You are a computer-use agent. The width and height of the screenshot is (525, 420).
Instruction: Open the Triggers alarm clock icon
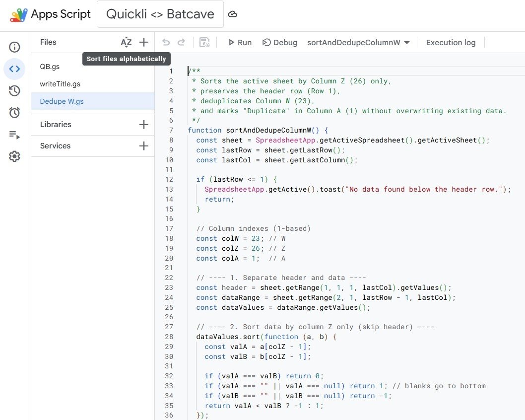[x=14, y=113]
